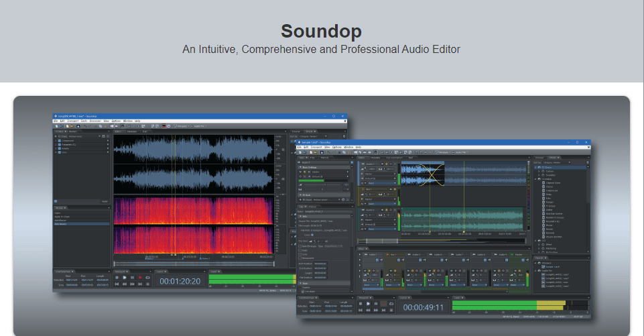Click Pause in the right Soundop window transport
This screenshot has width=644, height=336.
376,304
